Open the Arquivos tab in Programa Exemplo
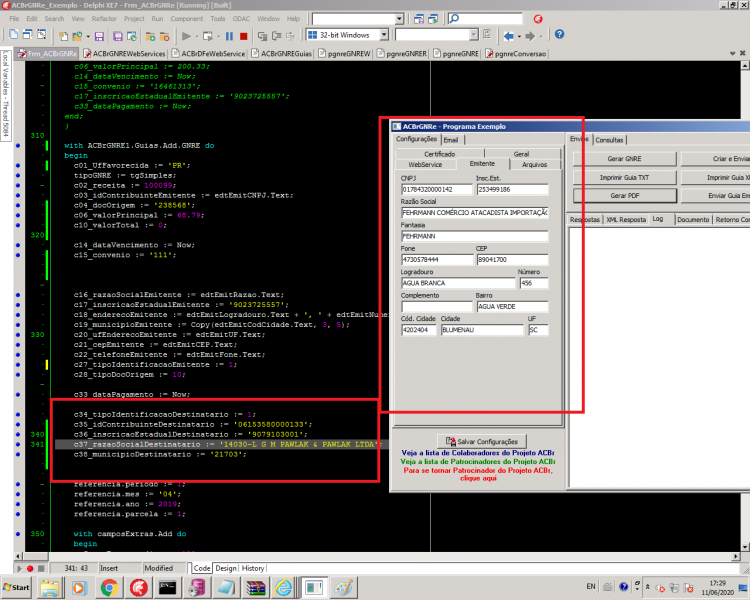Screen dimensions: 750x600 (534, 164)
